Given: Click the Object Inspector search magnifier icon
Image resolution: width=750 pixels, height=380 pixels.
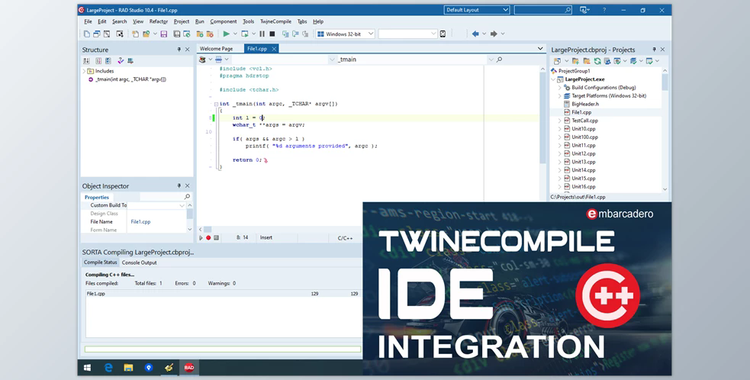Looking at the screenshot, I should [187, 197].
